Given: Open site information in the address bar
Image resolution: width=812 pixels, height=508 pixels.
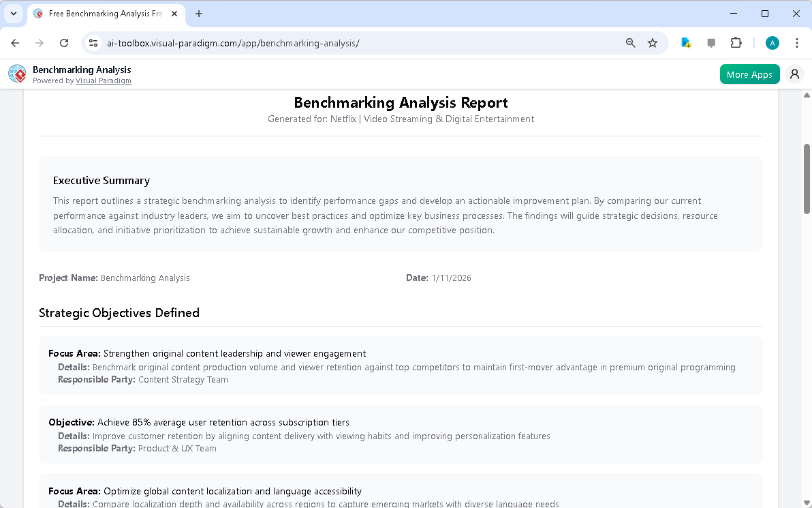Looking at the screenshot, I should point(93,42).
